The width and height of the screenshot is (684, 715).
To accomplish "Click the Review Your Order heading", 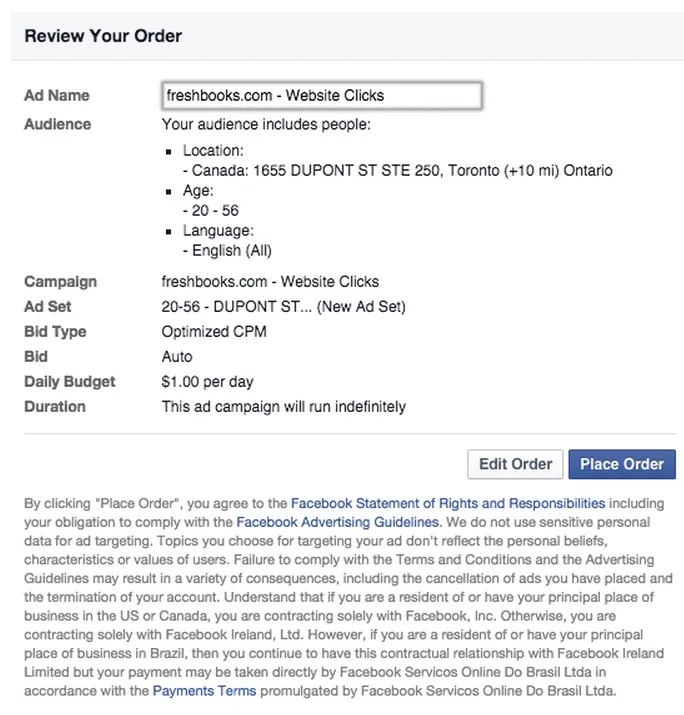I will click(x=103, y=37).
